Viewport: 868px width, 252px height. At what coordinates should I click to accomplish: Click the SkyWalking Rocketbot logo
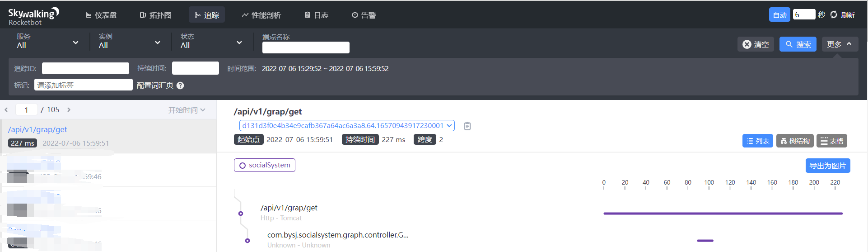pyautogui.click(x=34, y=16)
